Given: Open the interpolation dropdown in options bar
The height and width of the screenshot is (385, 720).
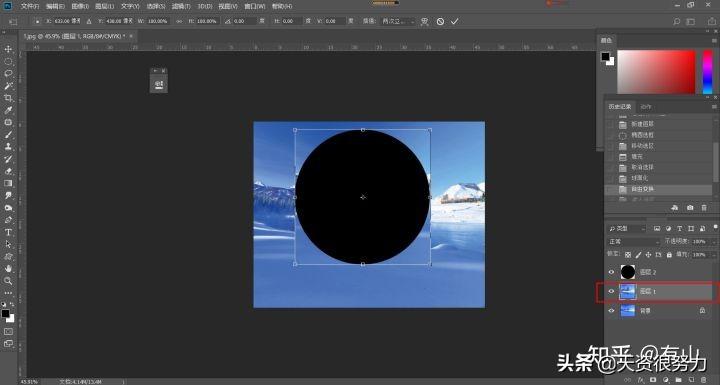Looking at the screenshot, I should click(398, 21).
